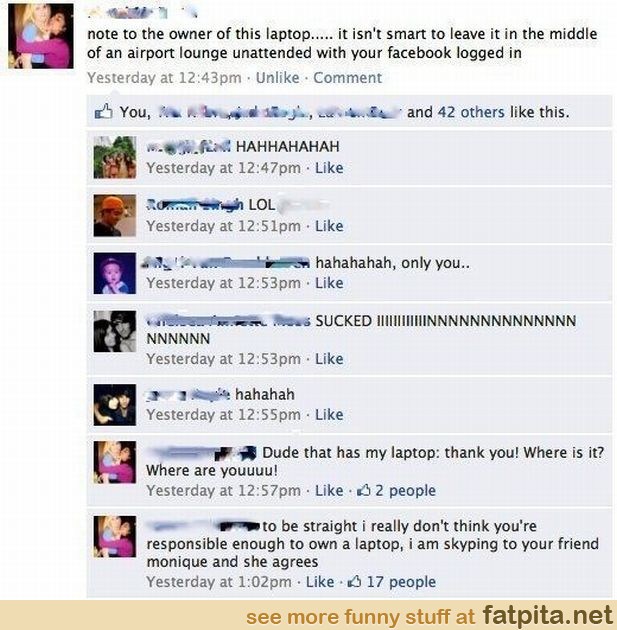Image resolution: width=617 pixels, height=630 pixels.
Task: Open the post author's profile picture
Action: point(41,36)
